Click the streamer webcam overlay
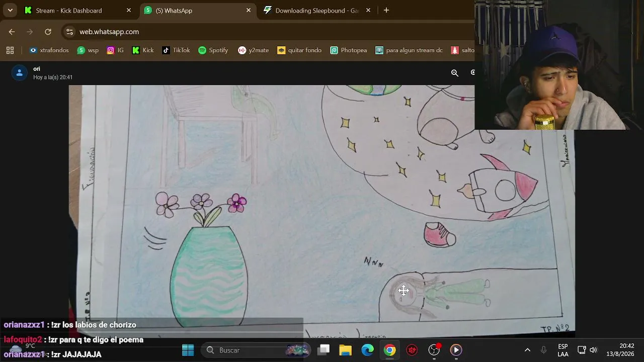Viewport: 644px width, 362px height. coord(559,65)
